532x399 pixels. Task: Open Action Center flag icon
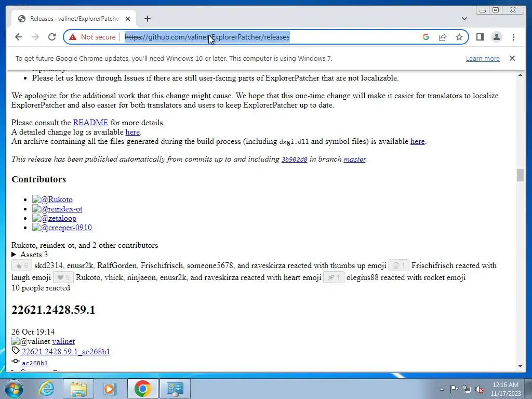click(454, 389)
